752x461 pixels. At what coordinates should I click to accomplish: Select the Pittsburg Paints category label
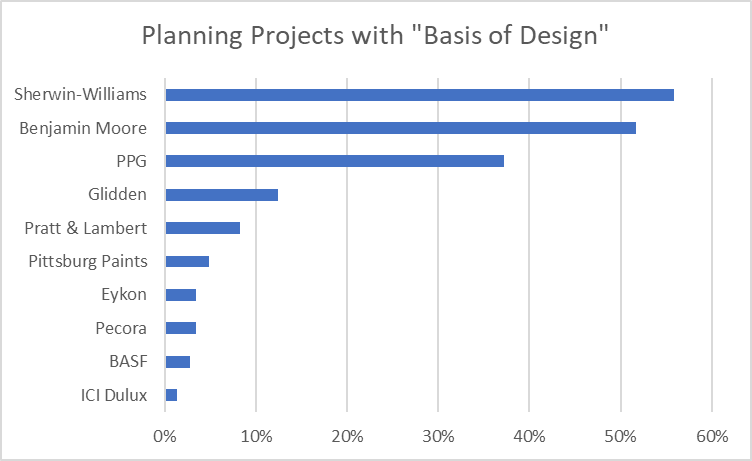pyautogui.click(x=88, y=261)
